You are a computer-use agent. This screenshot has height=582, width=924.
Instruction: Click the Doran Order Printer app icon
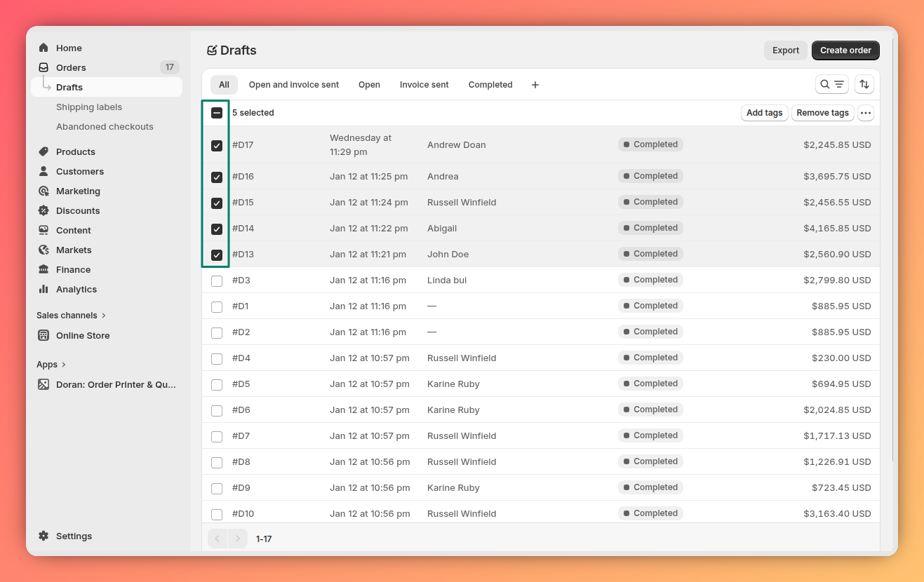[x=43, y=384]
